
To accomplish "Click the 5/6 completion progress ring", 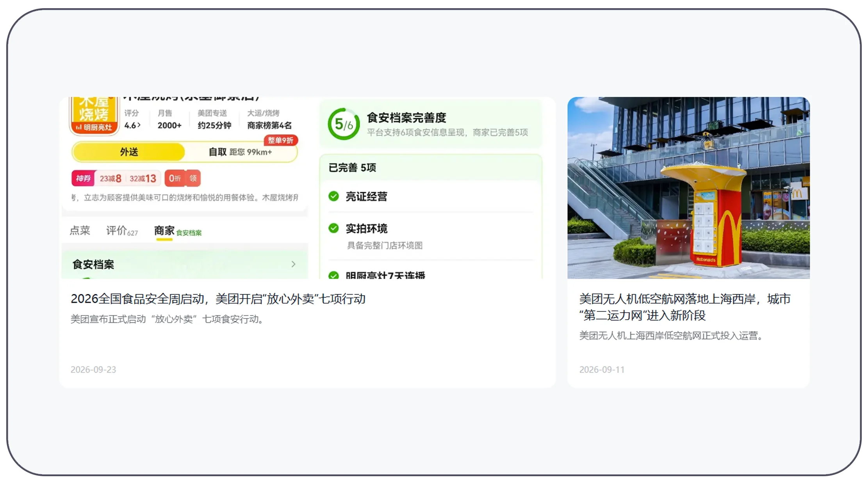I will tap(344, 124).
